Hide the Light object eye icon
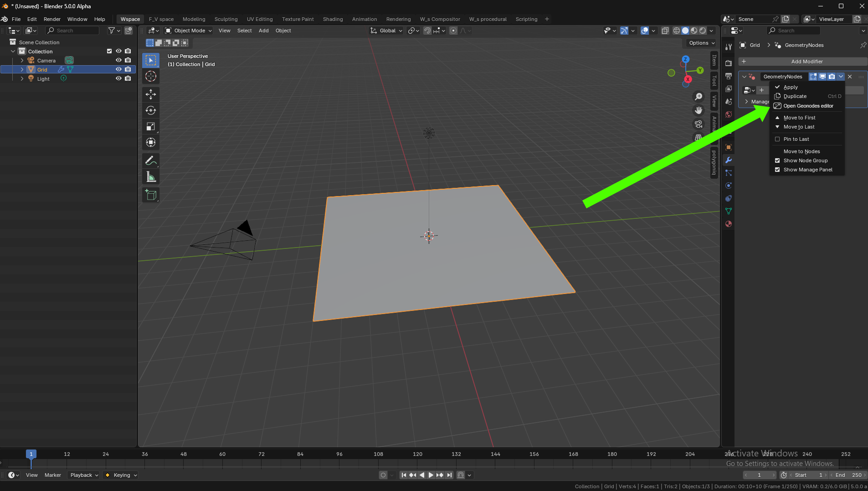This screenshot has height=491, width=868. (118, 78)
